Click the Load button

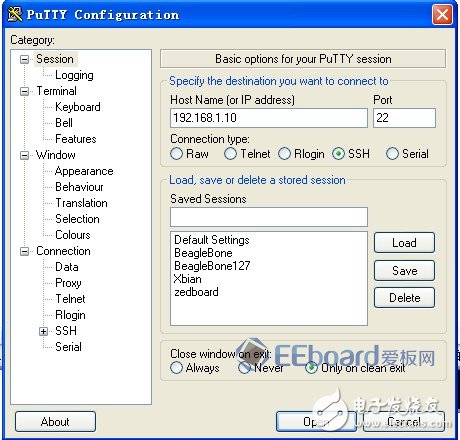tap(404, 243)
